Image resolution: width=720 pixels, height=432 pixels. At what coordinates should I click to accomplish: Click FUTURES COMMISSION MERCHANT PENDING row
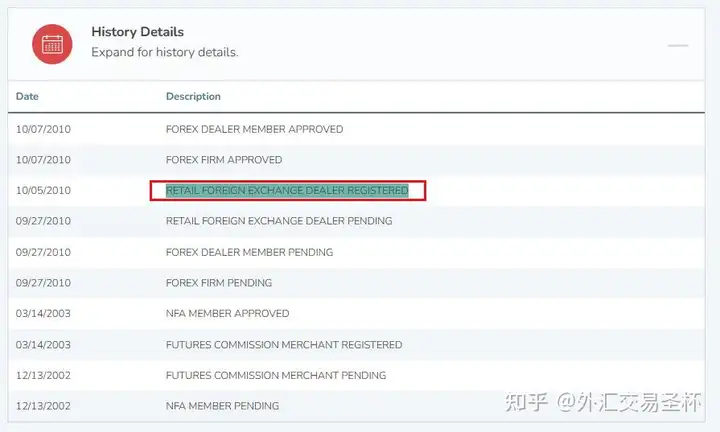tap(356, 376)
